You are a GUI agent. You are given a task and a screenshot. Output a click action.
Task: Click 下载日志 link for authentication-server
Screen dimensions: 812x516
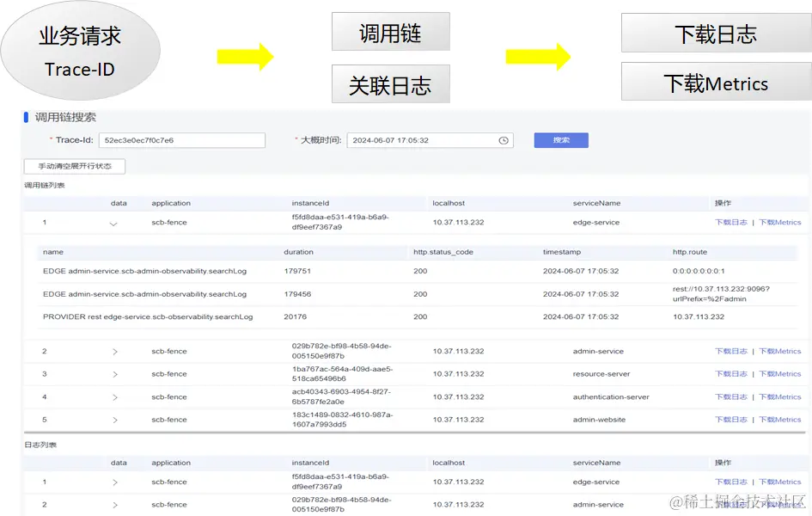[x=730, y=396]
